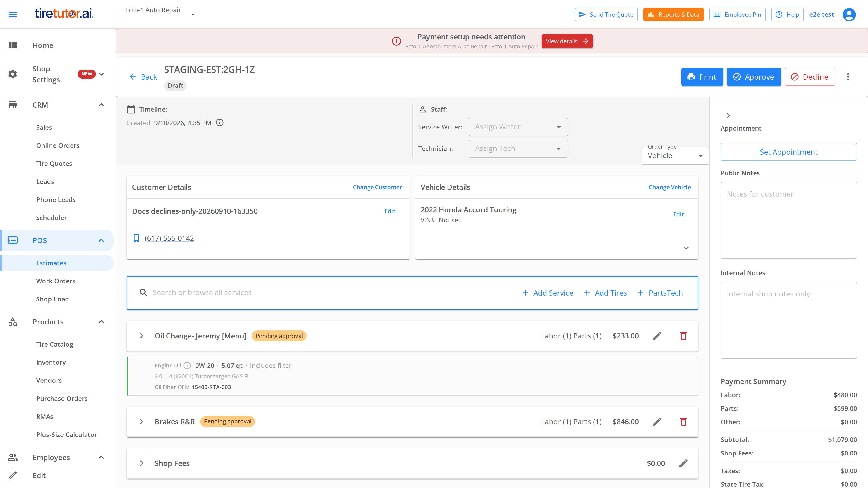This screenshot has height=488, width=868.
Task: Click the Decline button
Action: click(x=810, y=77)
